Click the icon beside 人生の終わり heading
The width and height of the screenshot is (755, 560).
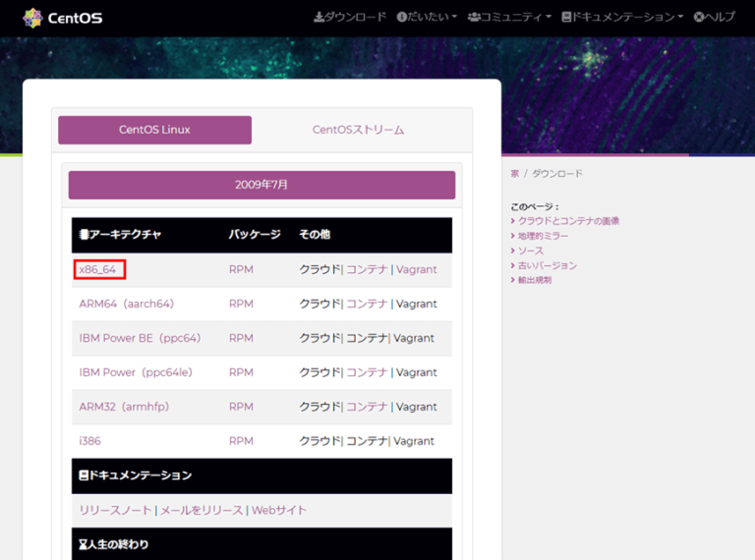(x=84, y=543)
